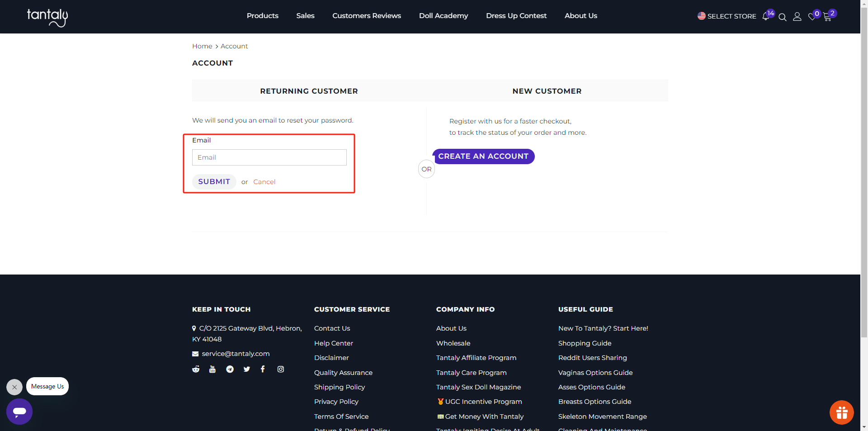Cancel the password reset

264,182
